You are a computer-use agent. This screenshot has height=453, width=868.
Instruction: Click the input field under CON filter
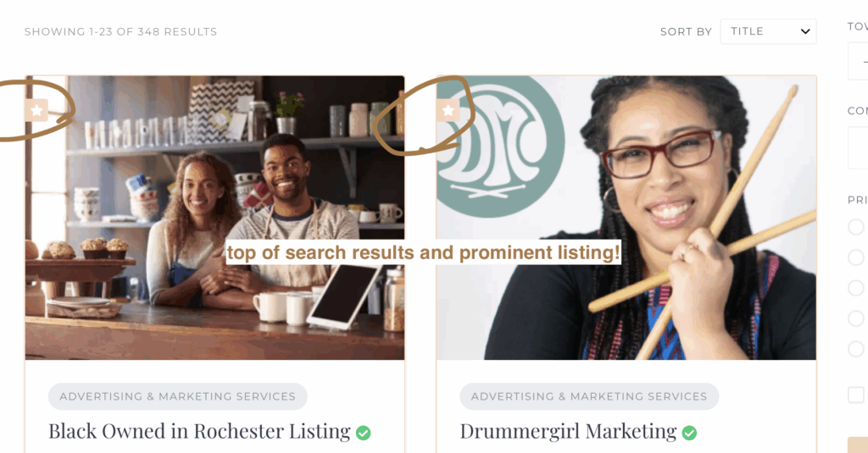pos(858,147)
